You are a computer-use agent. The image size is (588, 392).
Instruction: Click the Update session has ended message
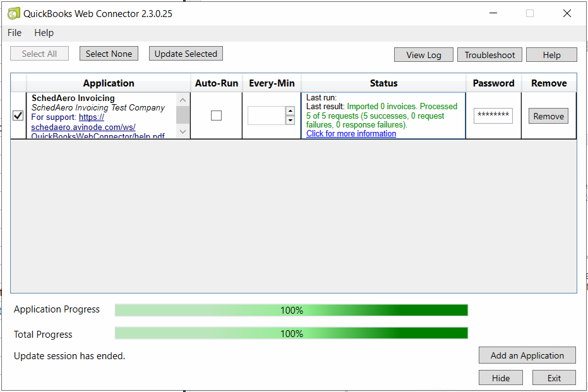coord(69,356)
